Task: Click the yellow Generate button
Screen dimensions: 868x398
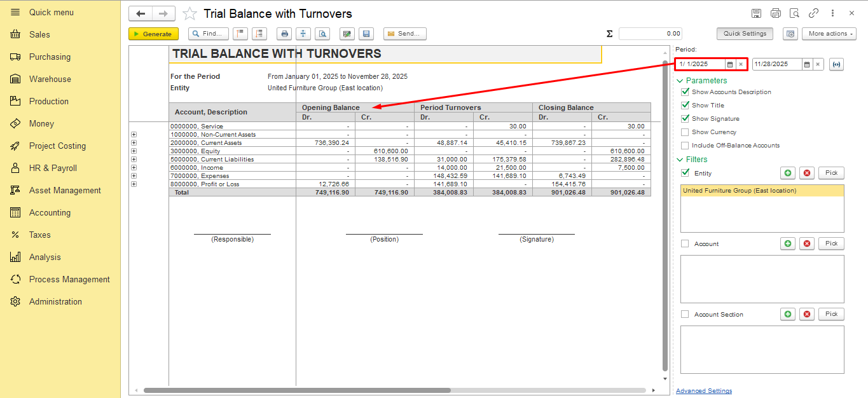Action: point(153,34)
